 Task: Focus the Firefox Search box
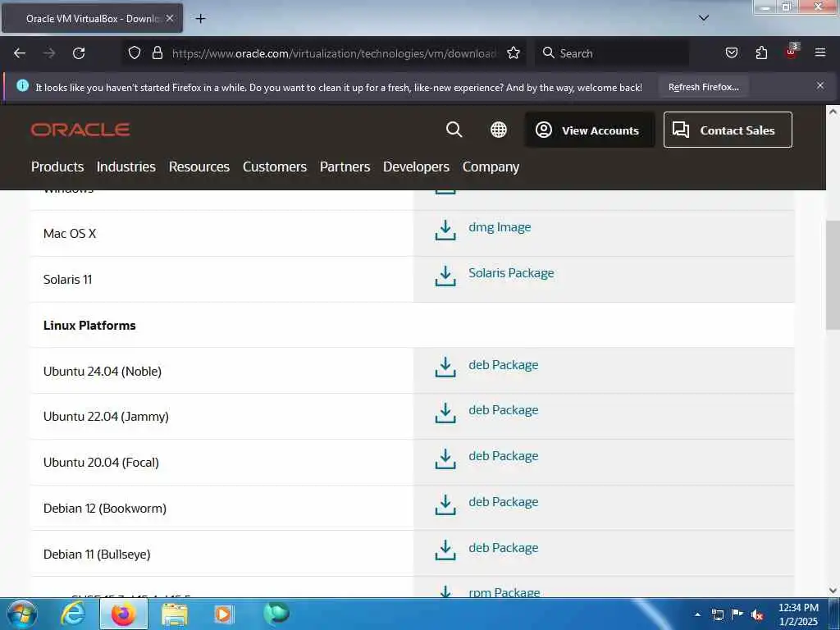click(x=614, y=53)
